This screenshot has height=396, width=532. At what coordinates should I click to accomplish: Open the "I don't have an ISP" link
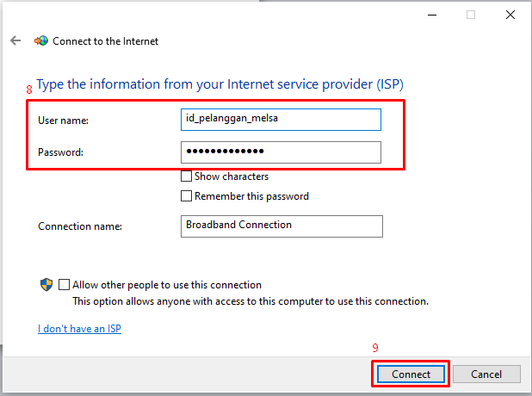[79, 329]
